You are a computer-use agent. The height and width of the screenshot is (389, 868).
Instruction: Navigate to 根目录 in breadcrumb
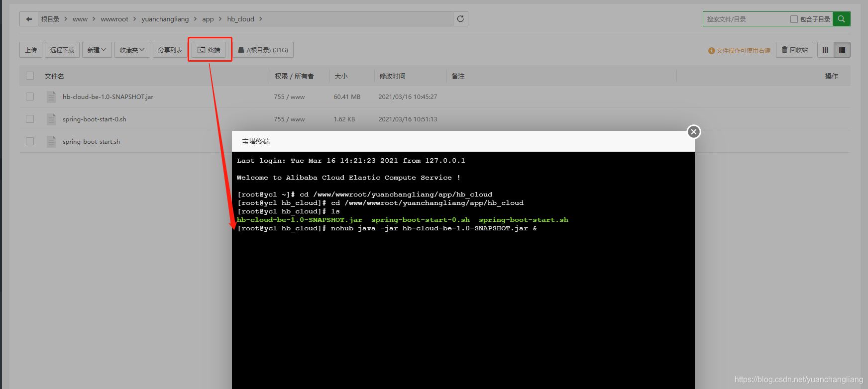[50, 19]
